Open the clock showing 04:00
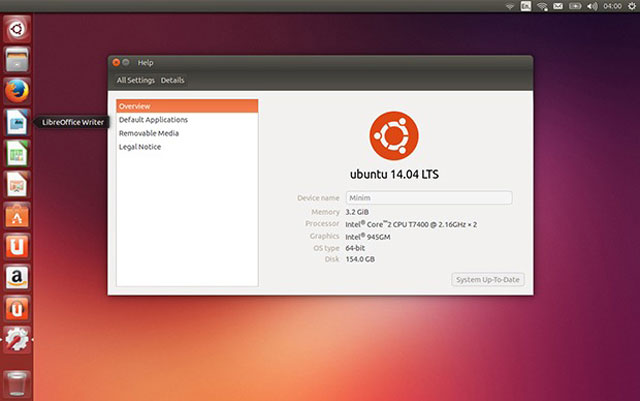Screen dimensions: 640x401 point(612,6)
